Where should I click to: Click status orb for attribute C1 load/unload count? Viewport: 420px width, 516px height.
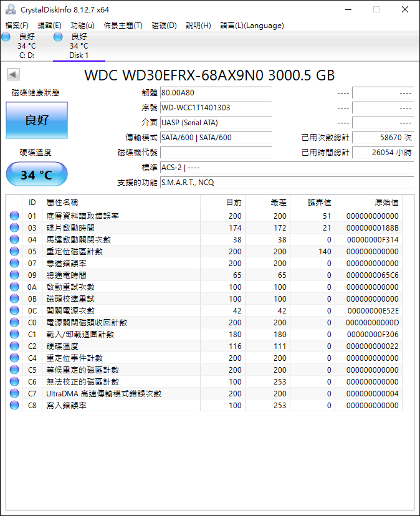14,335
